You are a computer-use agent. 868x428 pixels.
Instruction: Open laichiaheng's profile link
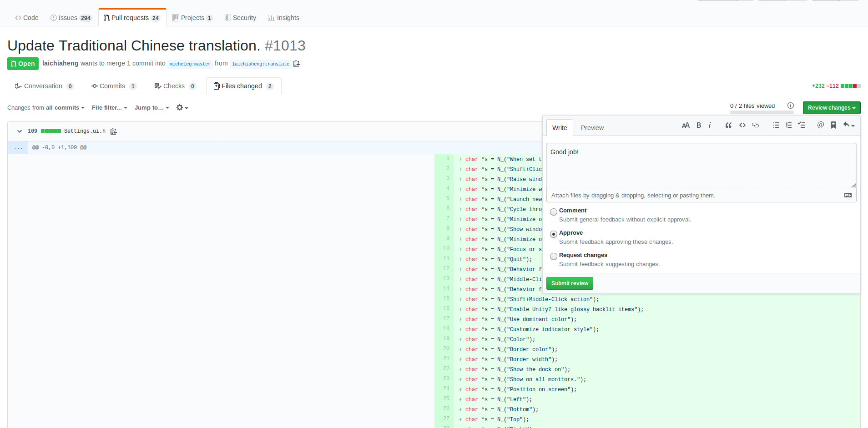point(61,63)
